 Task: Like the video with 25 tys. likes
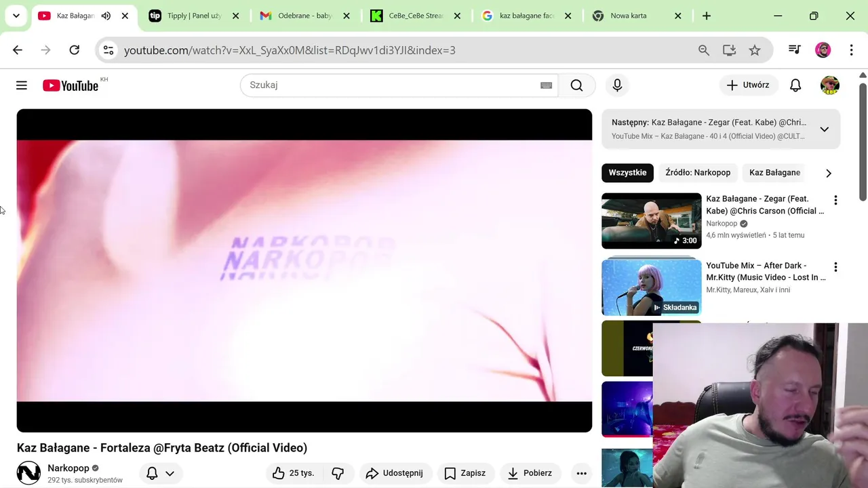click(x=293, y=473)
